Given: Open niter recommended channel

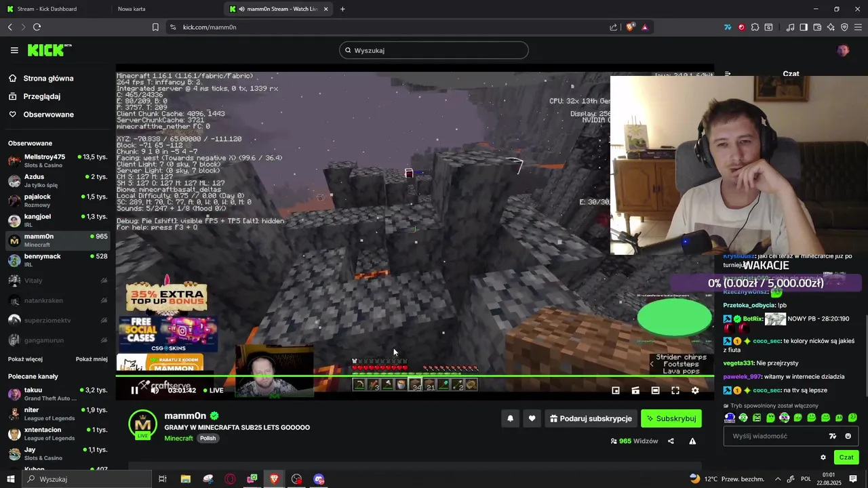Looking at the screenshot, I should (x=57, y=413).
